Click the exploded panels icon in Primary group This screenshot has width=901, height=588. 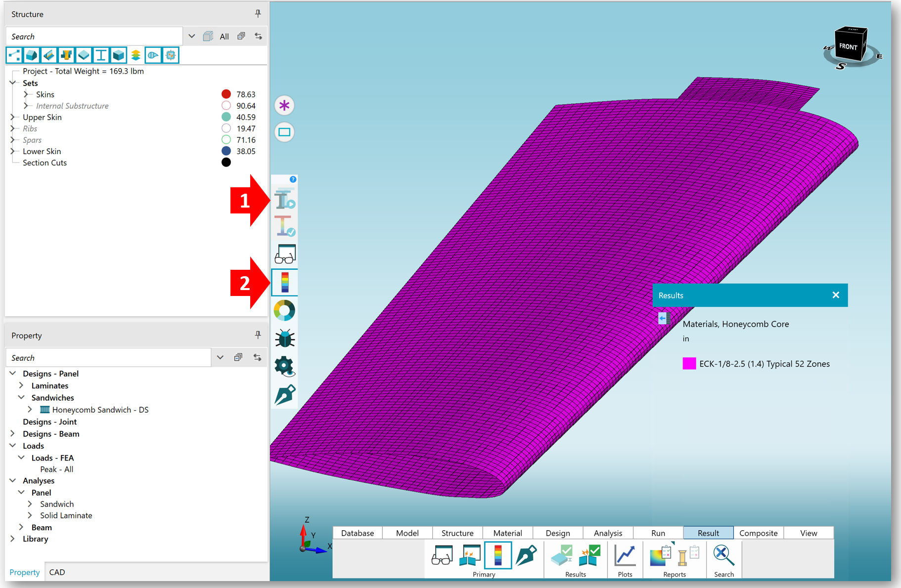[x=470, y=555]
